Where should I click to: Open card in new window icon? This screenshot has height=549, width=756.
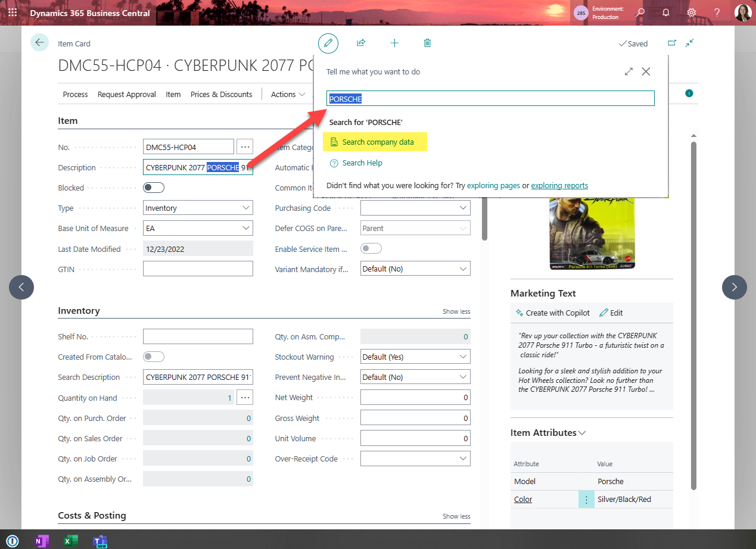[x=672, y=43]
